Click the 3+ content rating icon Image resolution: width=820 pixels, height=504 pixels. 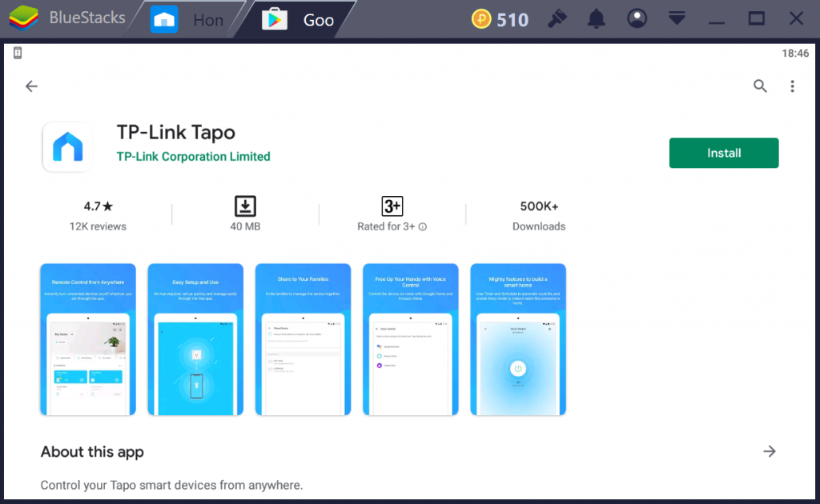click(x=392, y=206)
